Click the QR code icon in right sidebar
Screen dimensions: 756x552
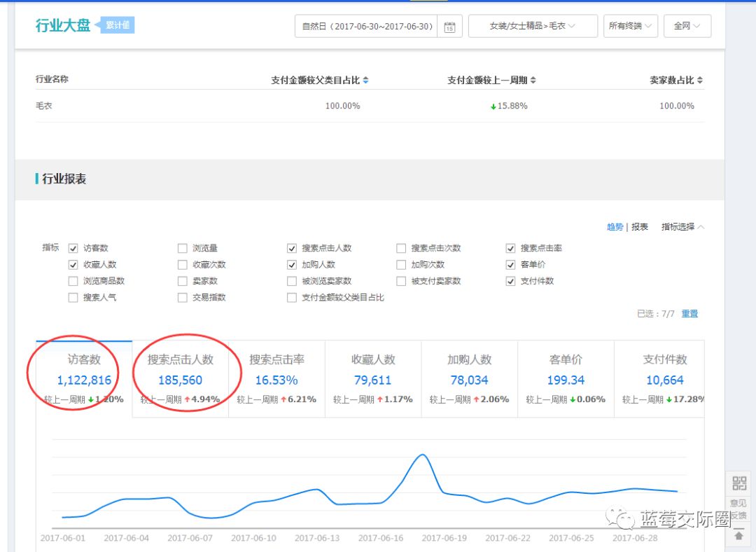(x=738, y=482)
